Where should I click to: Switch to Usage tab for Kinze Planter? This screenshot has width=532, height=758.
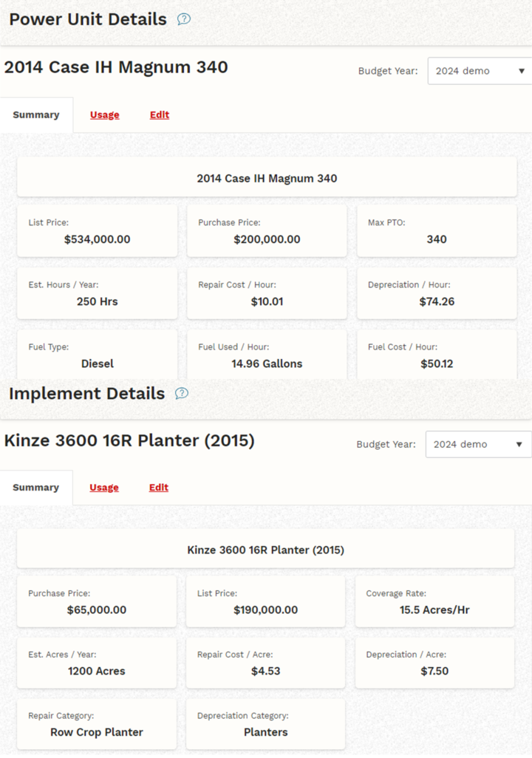point(104,488)
